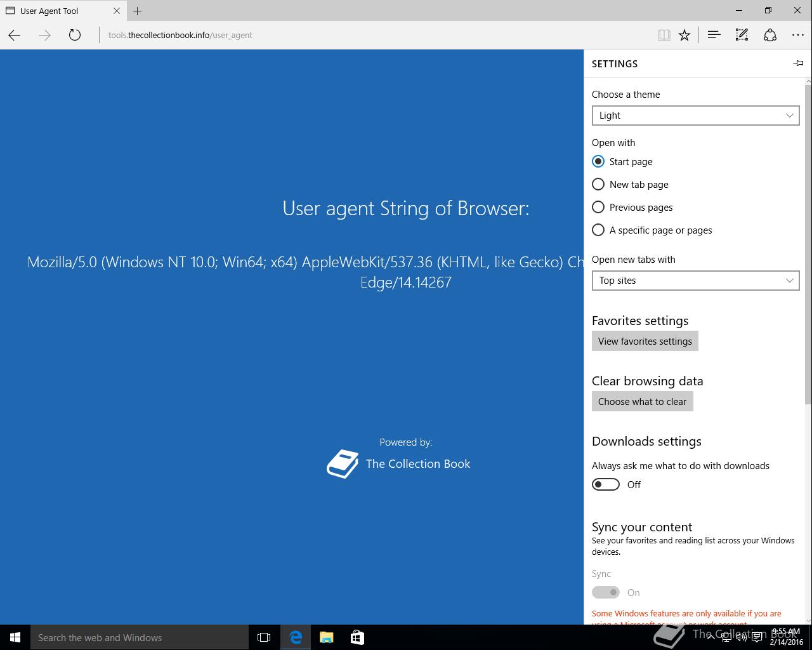Click View favorites settings button
This screenshot has height=650, width=812.
click(645, 342)
